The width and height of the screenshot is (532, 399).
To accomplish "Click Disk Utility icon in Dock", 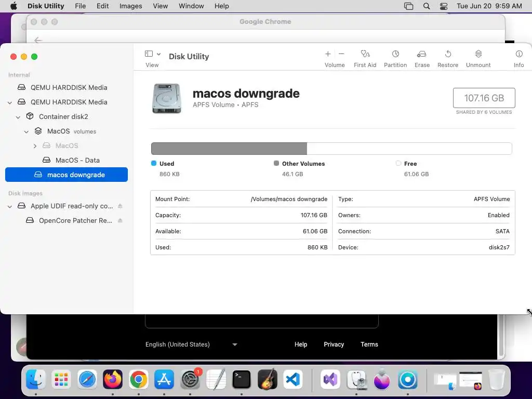I will coord(356,379).
